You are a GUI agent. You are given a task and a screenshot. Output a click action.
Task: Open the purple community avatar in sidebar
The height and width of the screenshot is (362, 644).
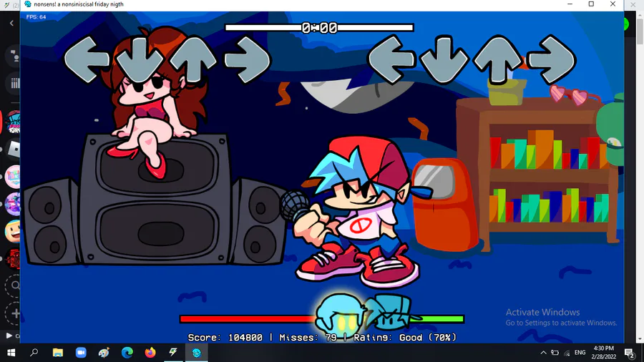(13, 204)
